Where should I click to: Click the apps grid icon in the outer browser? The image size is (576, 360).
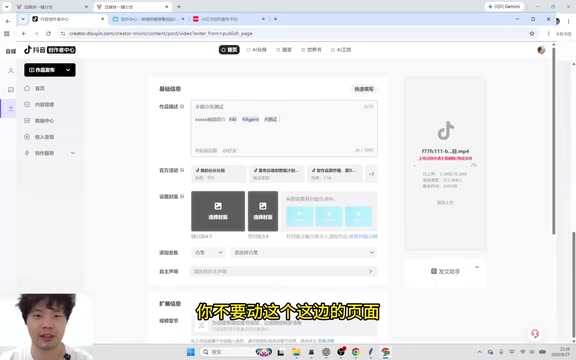(x=7, y=33)
